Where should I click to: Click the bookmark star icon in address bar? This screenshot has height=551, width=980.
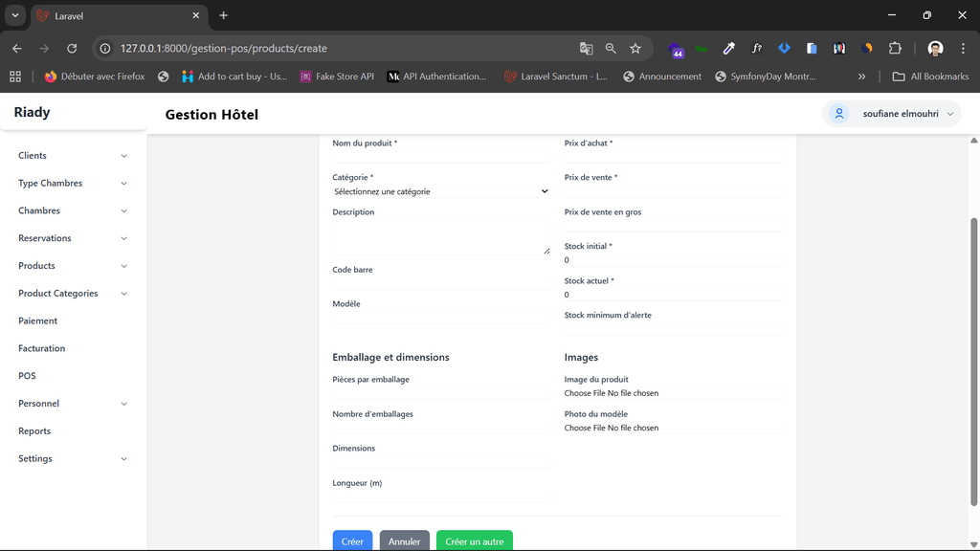point(635,49)
